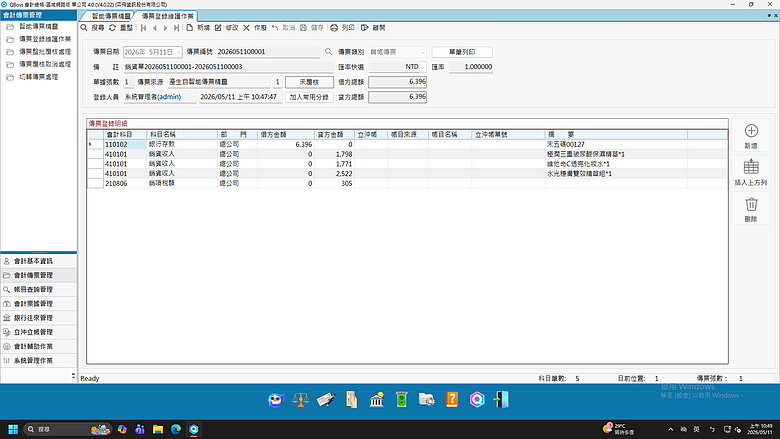Open the 會計輔助作業 module
The height and width of the screenshot is (439, 780).
39,347
